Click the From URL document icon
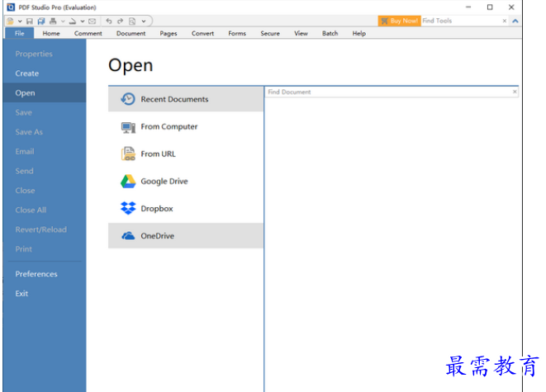This screenshot has height=392, width=546. [x=128, y=153]
